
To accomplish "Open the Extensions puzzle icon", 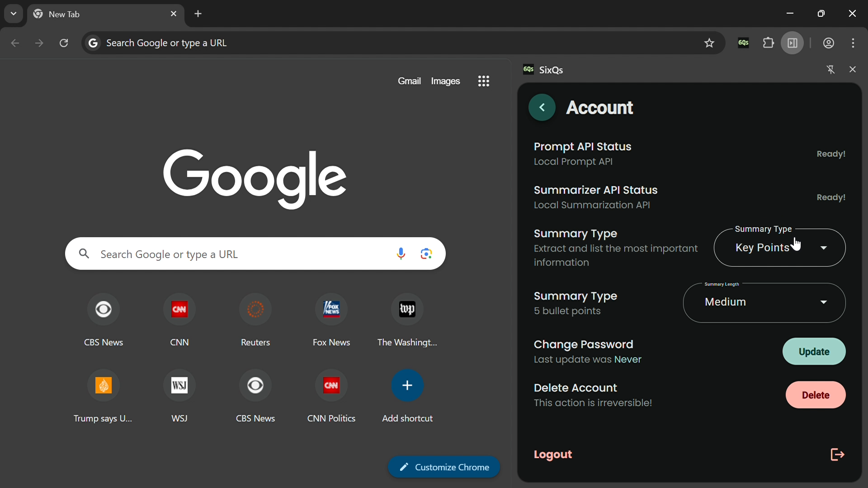I will coord(769,43).
